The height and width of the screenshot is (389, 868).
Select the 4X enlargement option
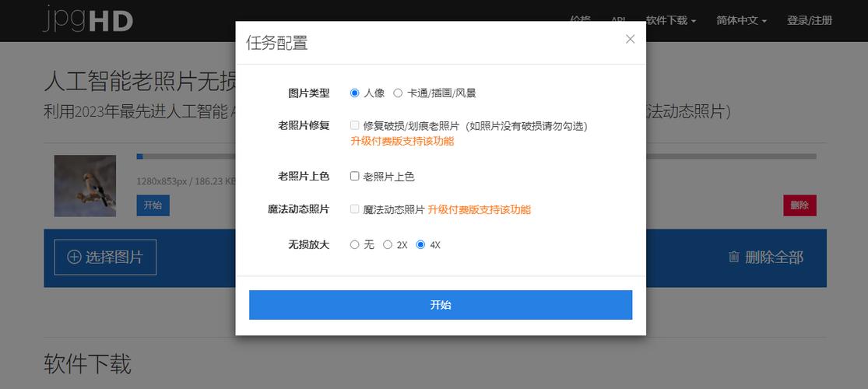click(x=420, y=244)
